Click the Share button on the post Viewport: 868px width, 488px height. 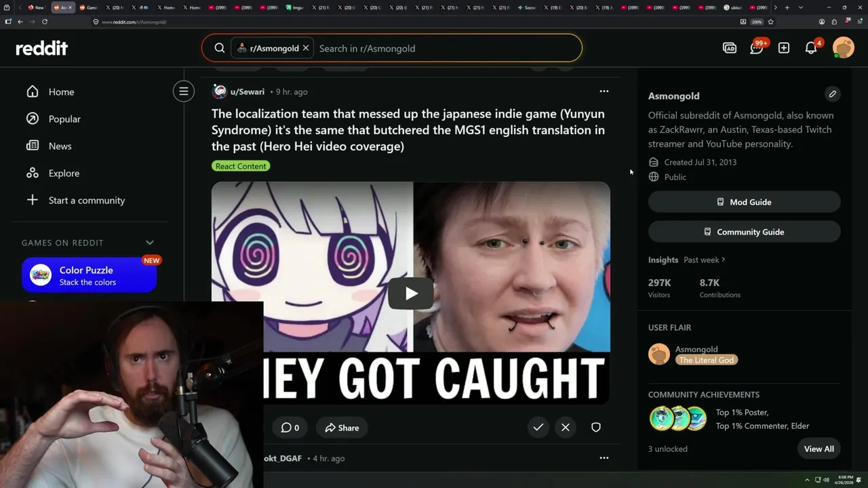(342, 428)
